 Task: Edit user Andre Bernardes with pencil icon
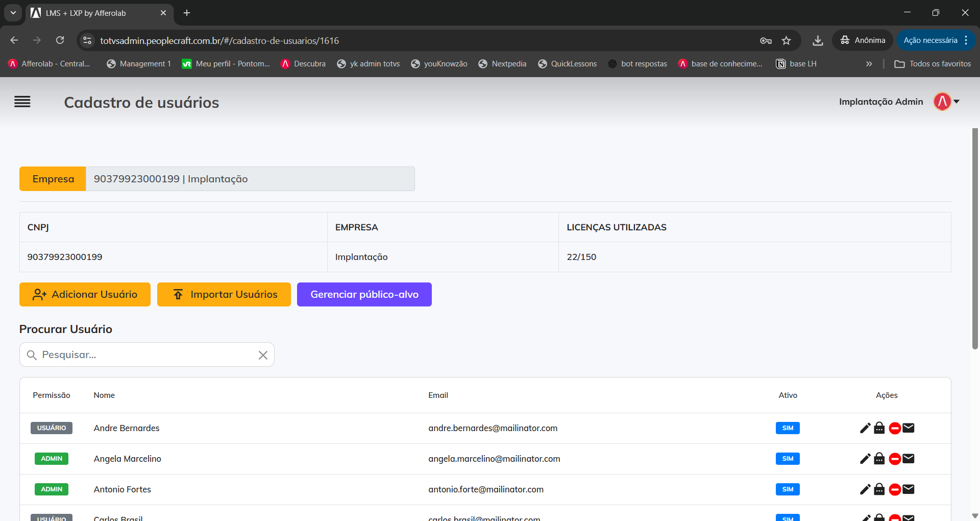coord(865,428)
